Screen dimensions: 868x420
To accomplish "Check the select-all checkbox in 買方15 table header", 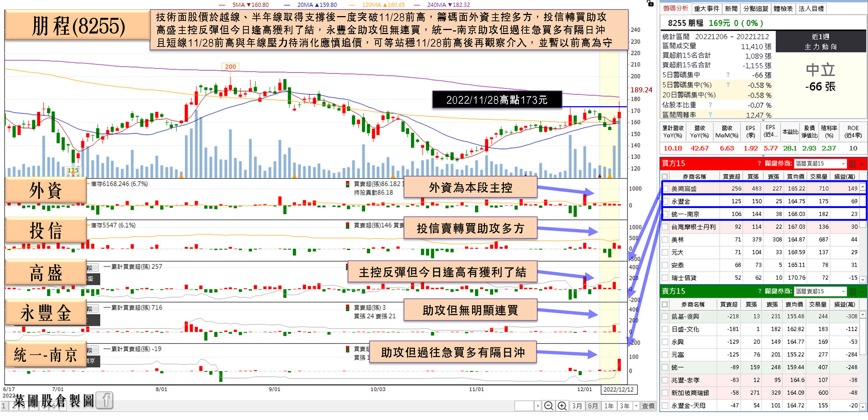I will [x=665, y=176].
